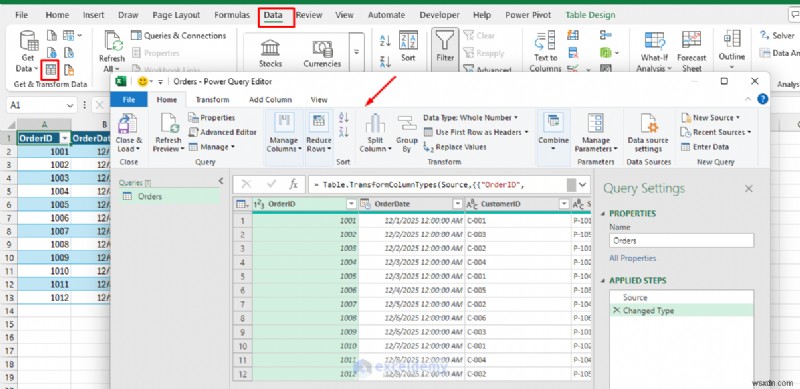Collapse the Queries pane chevron
800x389 pixels.
click(221, 181)
